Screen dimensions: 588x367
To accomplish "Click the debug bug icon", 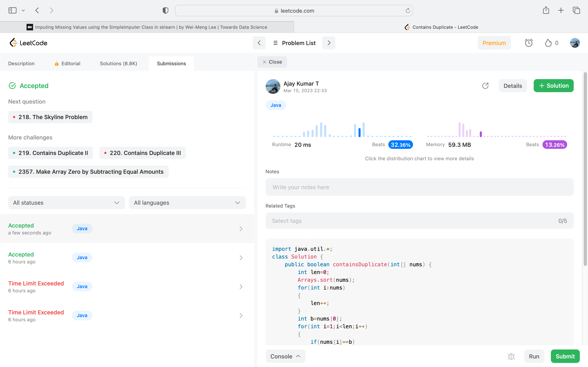I will point(511,356).
